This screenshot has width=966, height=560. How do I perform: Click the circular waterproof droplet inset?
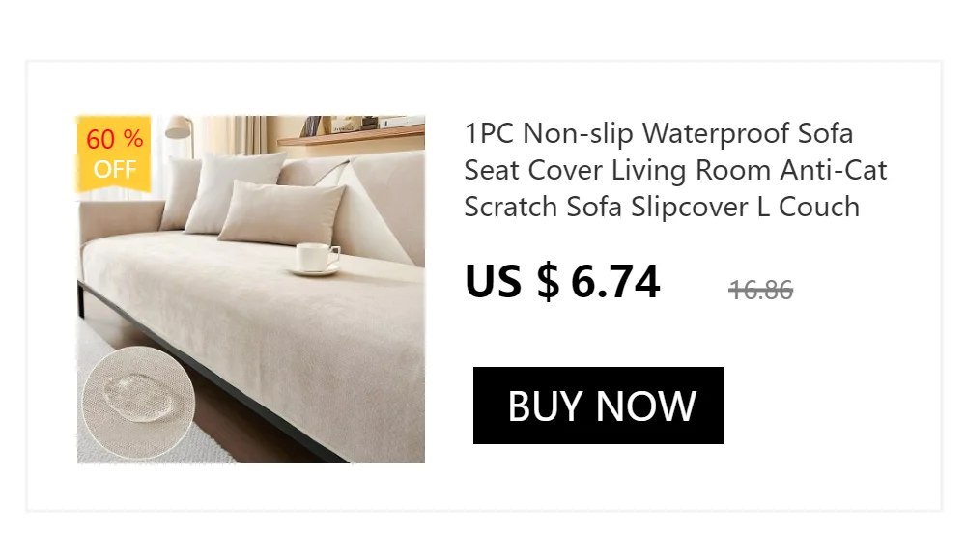click(x=138, y=403)
